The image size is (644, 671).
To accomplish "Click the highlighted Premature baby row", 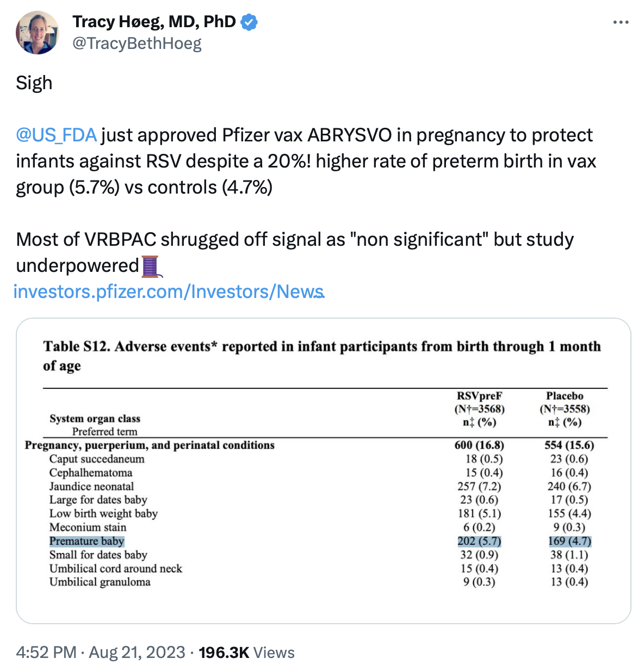I will (87, 541).
